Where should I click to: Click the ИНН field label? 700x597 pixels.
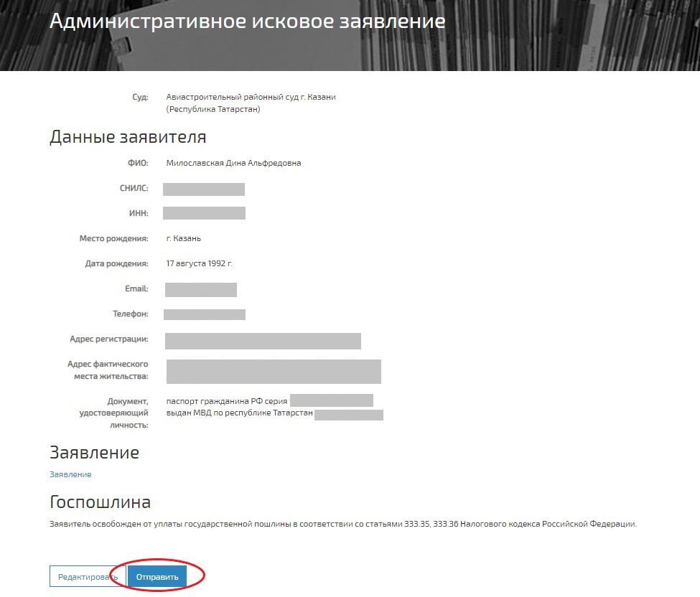(139, 213)
